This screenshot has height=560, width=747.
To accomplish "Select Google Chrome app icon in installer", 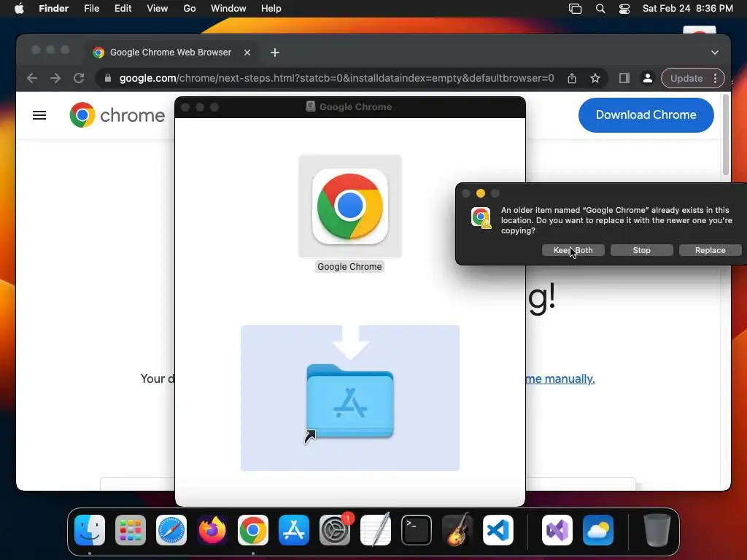I will tap(349, 206).
